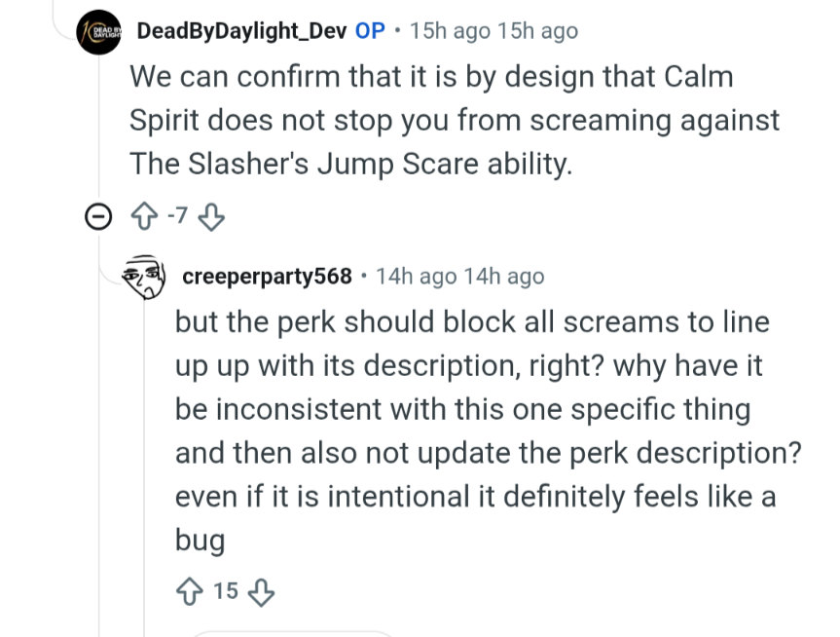Click the blue OP badge
Screen dimensions: 840x637
click(x=370, y=31)
